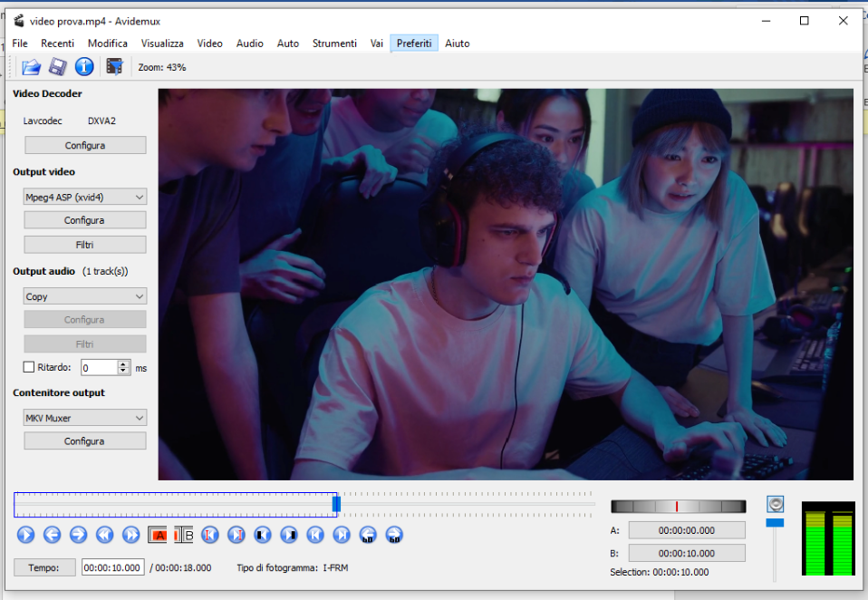Jump back 60 seconds
Viewport: 868px width, 600px height.
pyautogui.click(x=368, y=535)
